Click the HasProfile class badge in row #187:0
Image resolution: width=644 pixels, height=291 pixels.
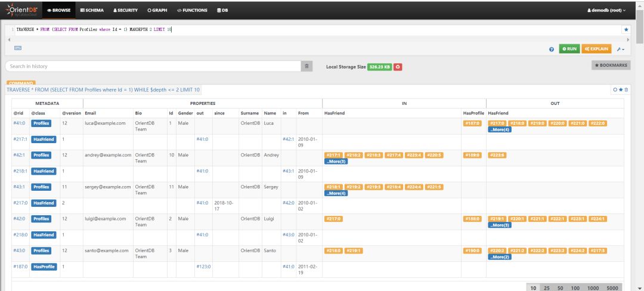click(x=44, y=267)
